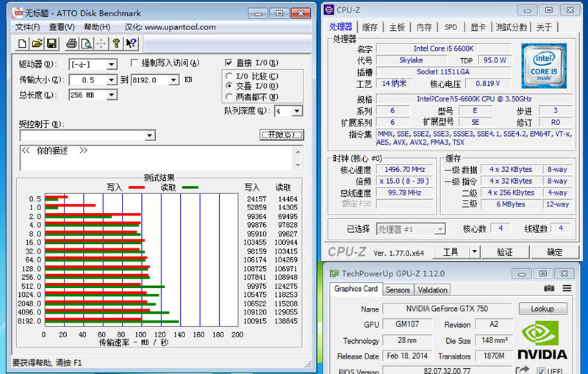The width and height of the screenshot is (588, 374).
Task: Click the 1496.70 MHz core speed value
Action: coord(405,170)
